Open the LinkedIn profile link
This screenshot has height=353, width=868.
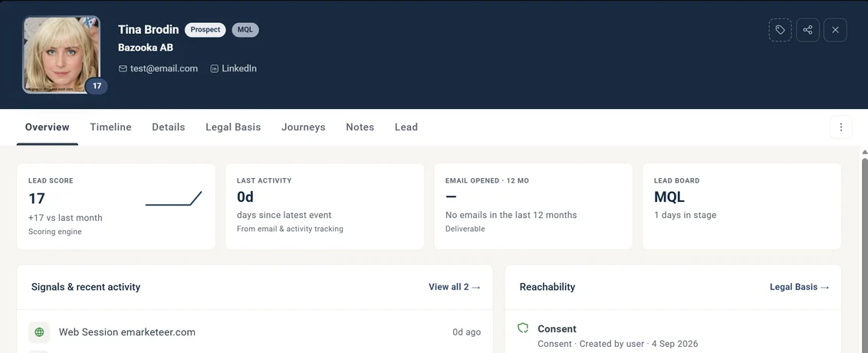239,69
